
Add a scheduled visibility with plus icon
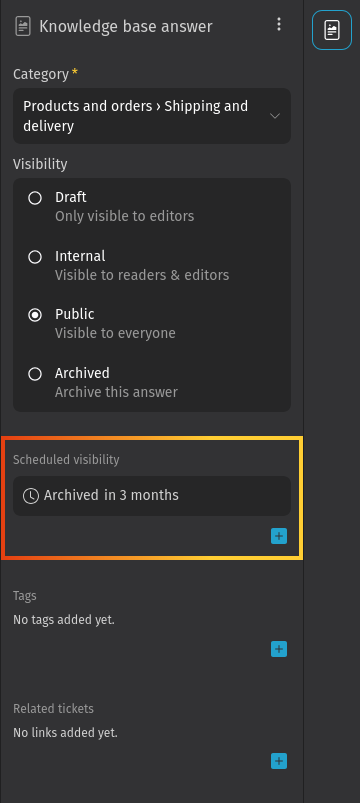279,536
